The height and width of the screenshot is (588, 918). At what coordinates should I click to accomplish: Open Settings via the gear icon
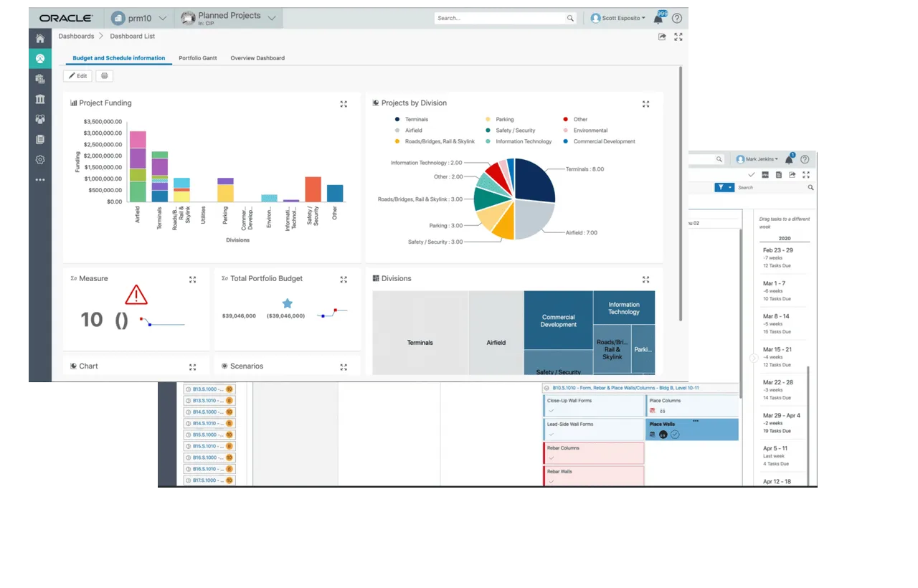[x=39, y=159]
